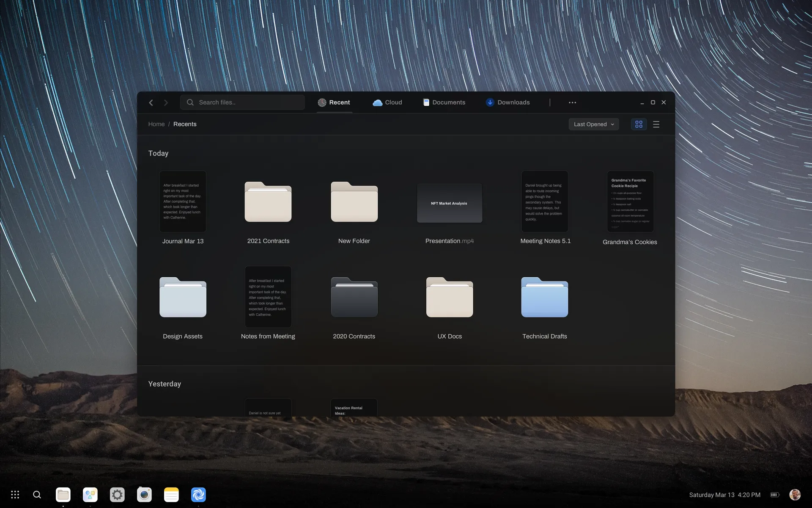Open the Design Assets folder

click(183, 297)
